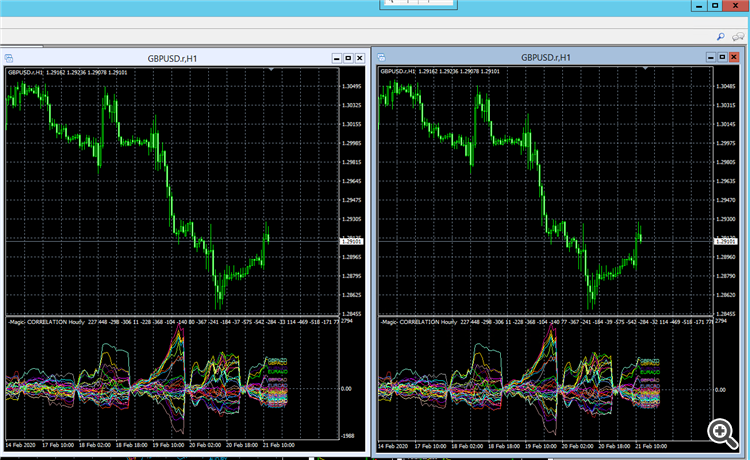
Task: Close the right GBPUSD.r,H1 chart window
Action: (734, 57)
